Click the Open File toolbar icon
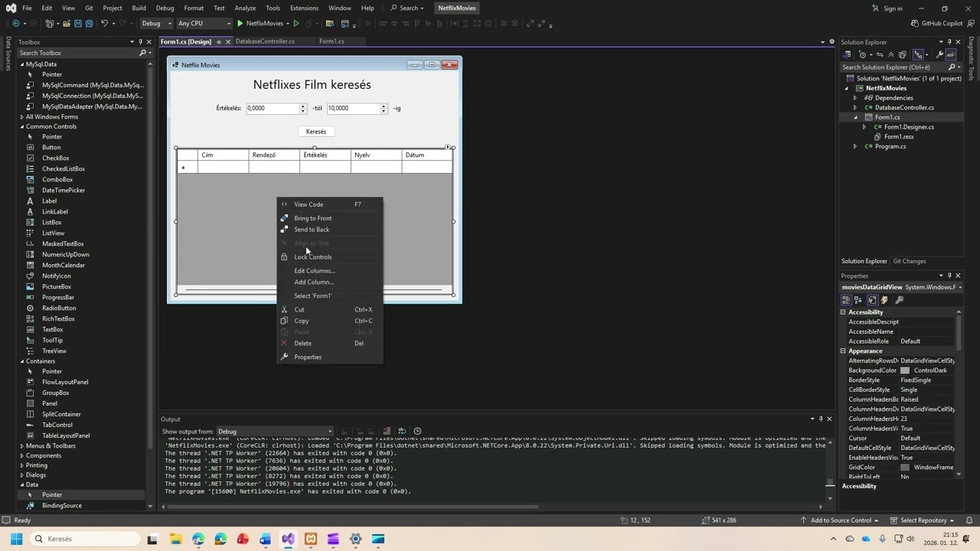Screen dimensions: 980x551 click(x=67, y=24)
